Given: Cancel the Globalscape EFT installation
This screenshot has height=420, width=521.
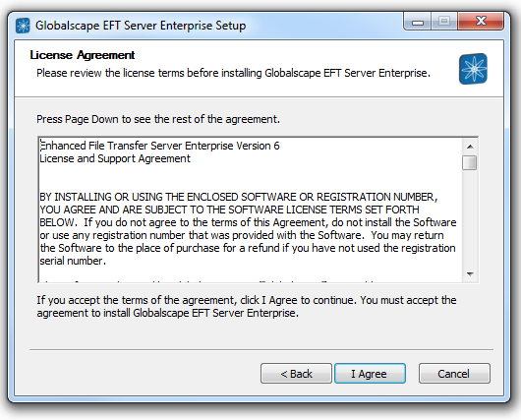Looking at the screenshot, I should pyautogui.click(x=454, y=374).
